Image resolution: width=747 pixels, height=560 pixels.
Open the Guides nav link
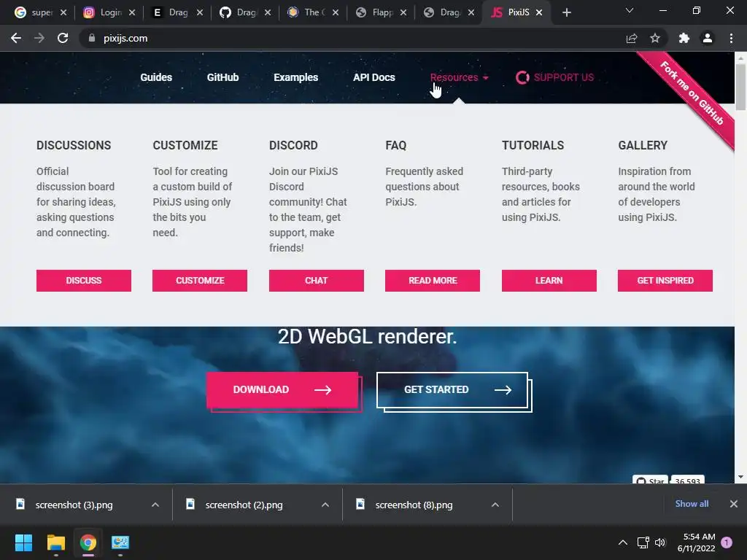tap(156, 77)
